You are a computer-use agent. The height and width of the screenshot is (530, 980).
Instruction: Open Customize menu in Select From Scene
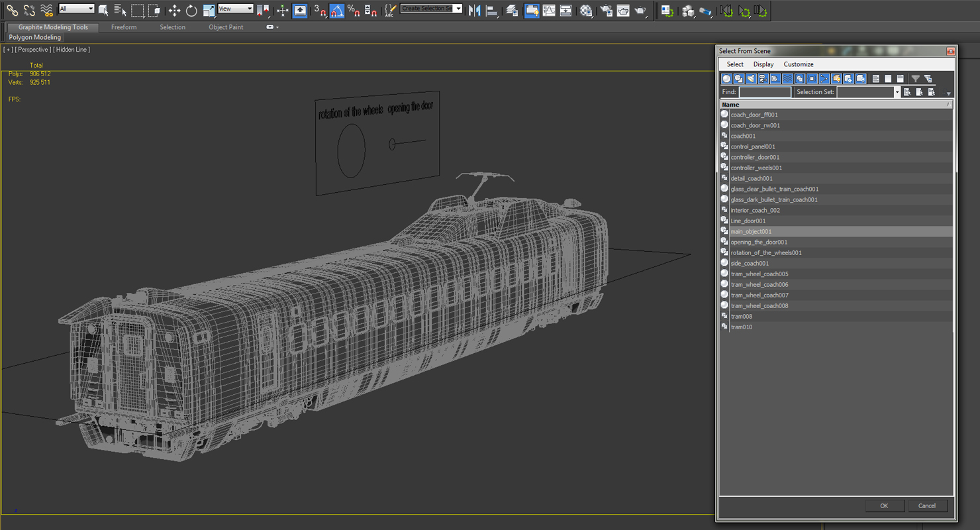799,64
